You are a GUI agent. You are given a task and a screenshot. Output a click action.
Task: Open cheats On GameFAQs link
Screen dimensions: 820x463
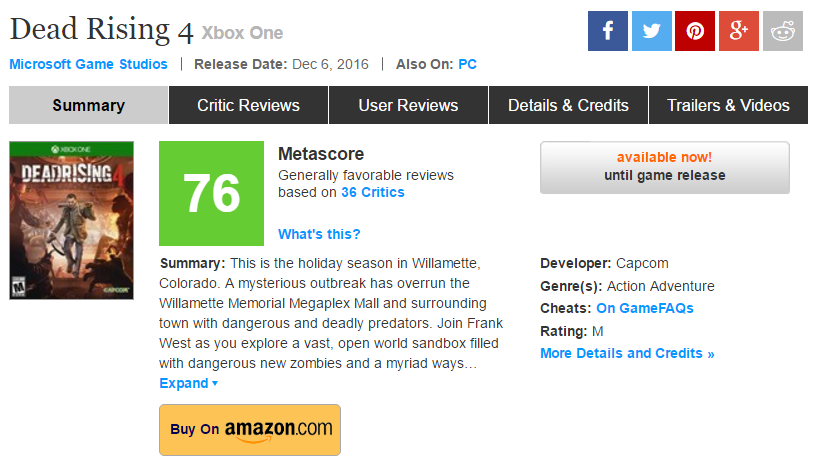click(645, 308)
